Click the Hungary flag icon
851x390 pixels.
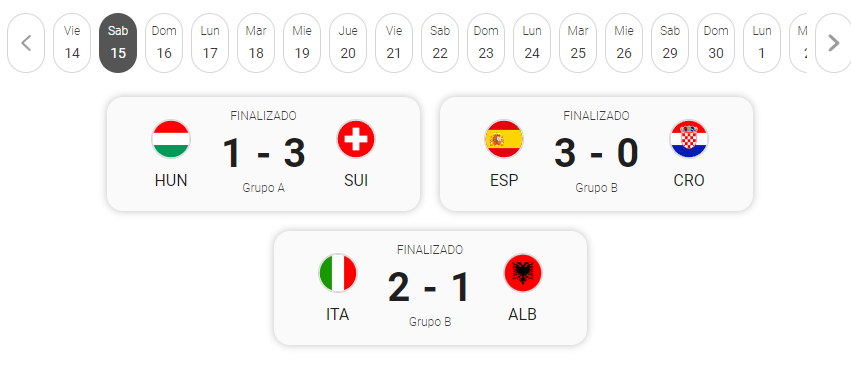171,139
